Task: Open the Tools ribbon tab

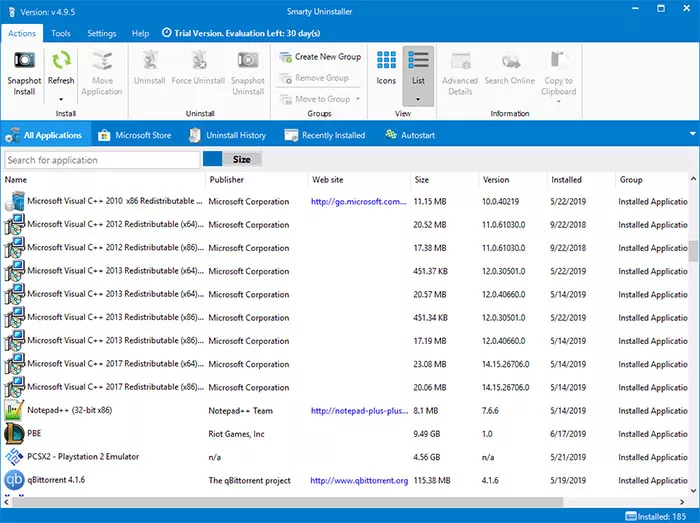Action: [x=61, y=33]
